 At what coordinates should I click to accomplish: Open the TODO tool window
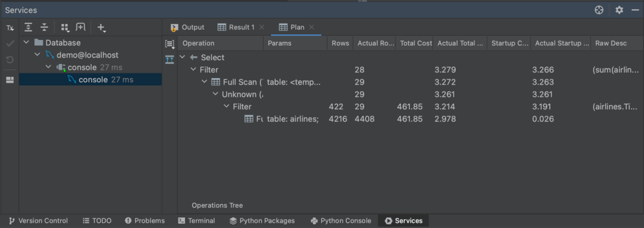[97, 221]
